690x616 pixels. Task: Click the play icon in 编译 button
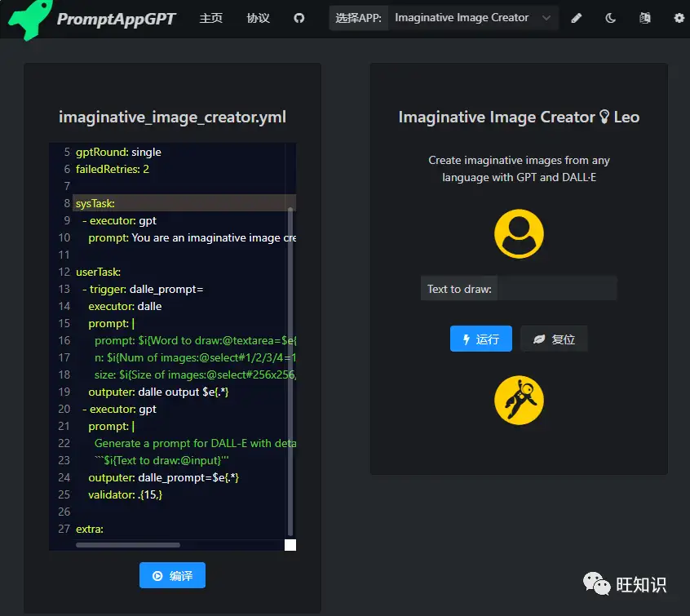point(157,575)
